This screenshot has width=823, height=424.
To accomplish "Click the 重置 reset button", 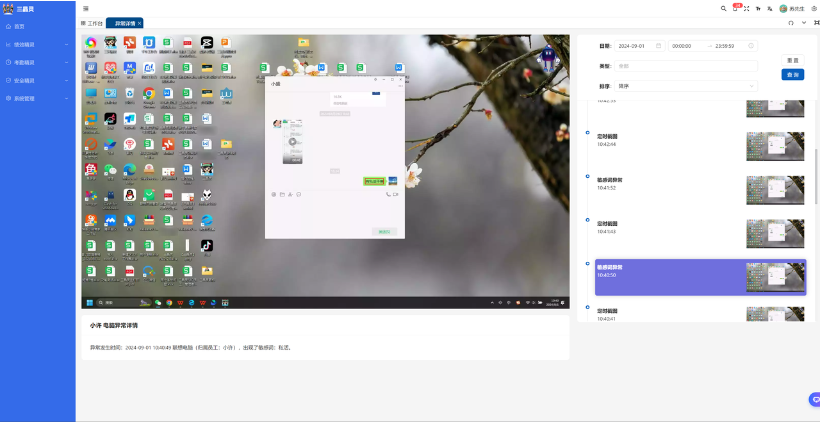I will click(792, 61).
